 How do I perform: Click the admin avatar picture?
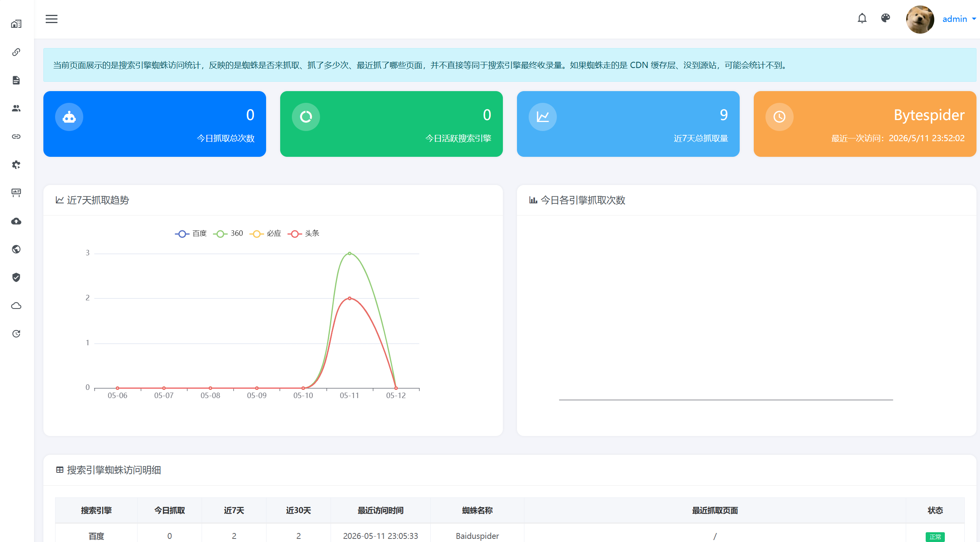(x=920, y=19)
